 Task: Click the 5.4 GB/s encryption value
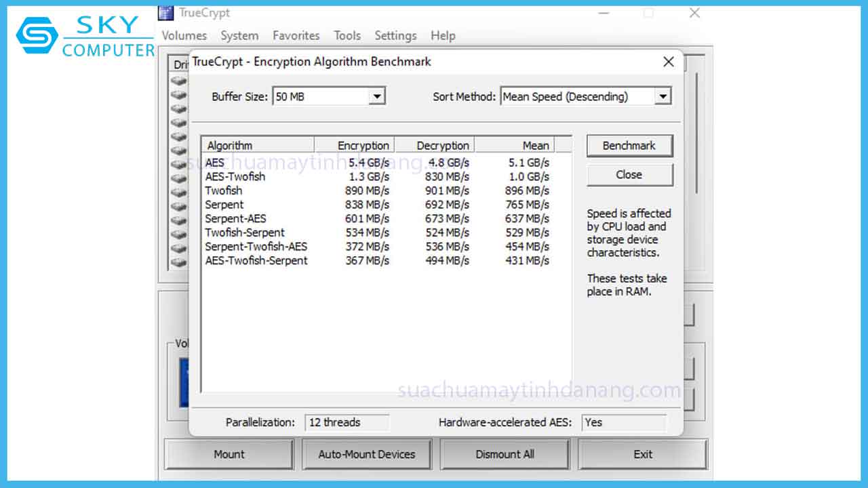pos(369,163)
